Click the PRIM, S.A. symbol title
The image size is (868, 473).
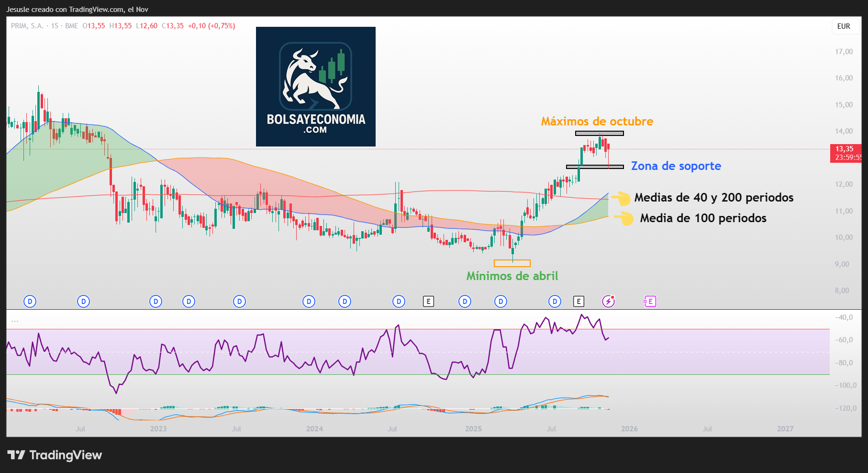pyautogui.click(x=27, y=26)
